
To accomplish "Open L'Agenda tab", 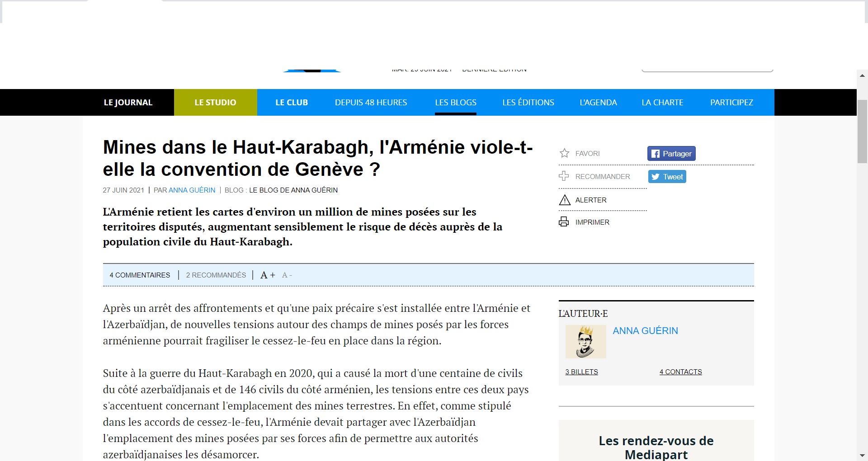I will (598, 102).
